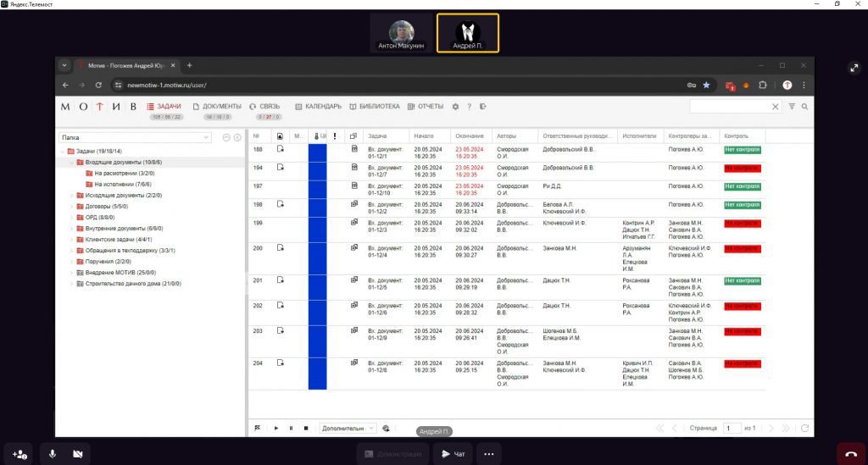The width and height of the screenshot is (868, 465).
Task: Click Нет контроля status for task 188
Action: (743, 150)
